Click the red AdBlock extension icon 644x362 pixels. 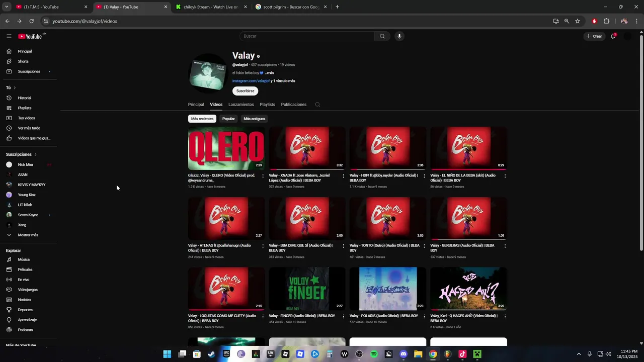(x=594, y=21)
